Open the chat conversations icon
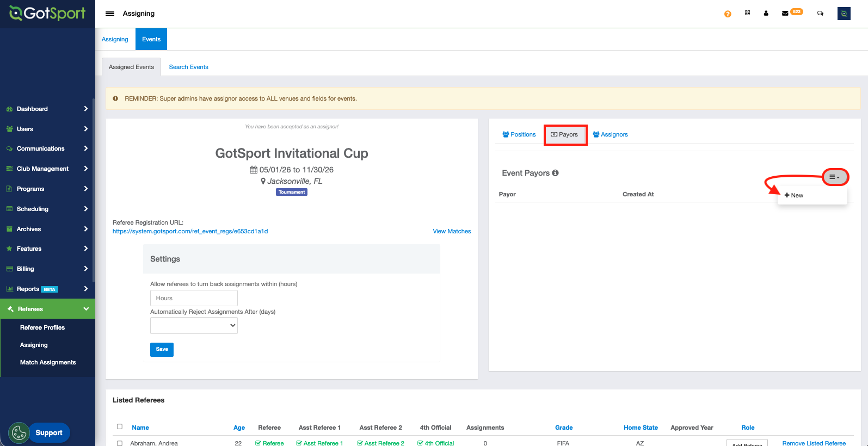 tap(820, 13)
